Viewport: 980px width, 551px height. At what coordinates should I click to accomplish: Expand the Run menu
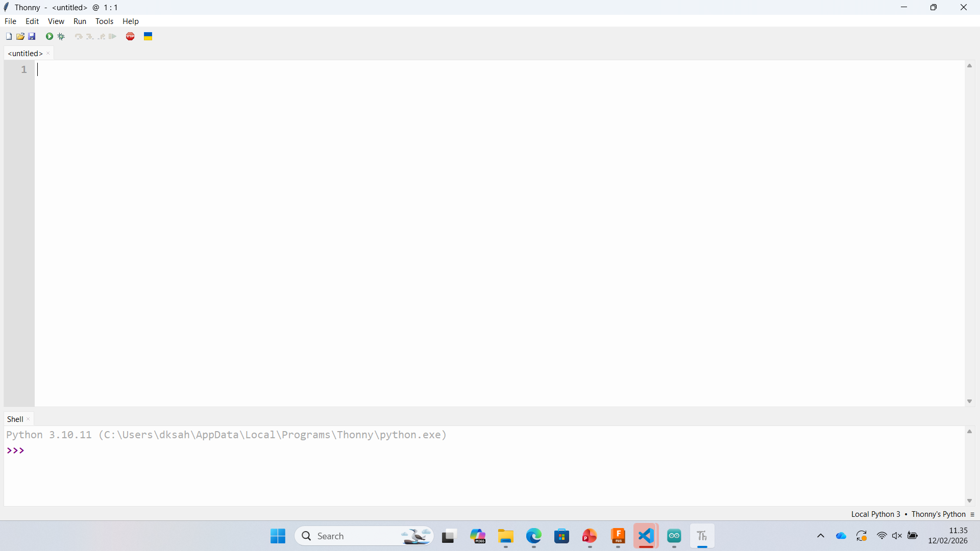[80, 21]
